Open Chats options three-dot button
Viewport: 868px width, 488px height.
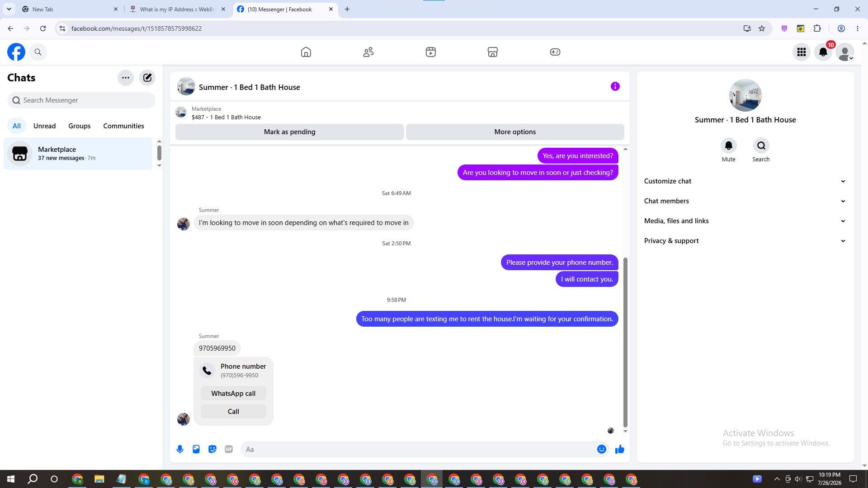126,78
